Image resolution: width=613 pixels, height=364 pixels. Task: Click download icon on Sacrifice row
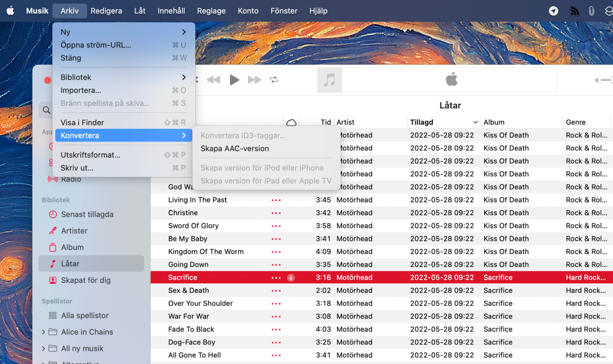[291, 278]
